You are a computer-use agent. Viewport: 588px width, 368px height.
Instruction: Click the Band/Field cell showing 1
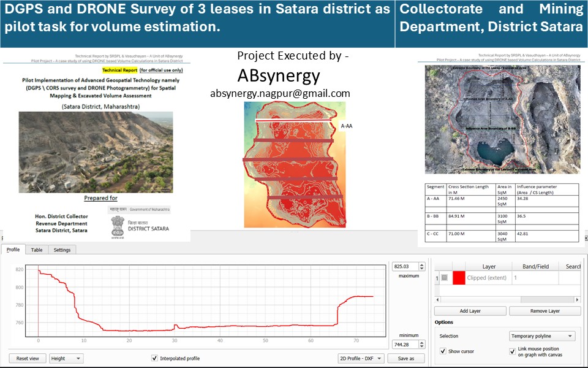(535, 277)
